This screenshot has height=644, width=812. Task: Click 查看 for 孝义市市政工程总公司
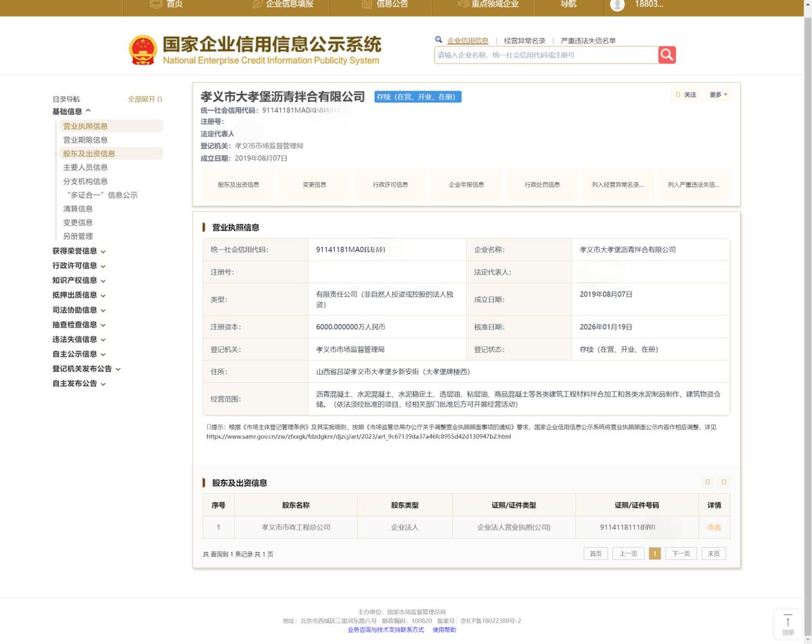pyautogui.click(x=714, y=527)
